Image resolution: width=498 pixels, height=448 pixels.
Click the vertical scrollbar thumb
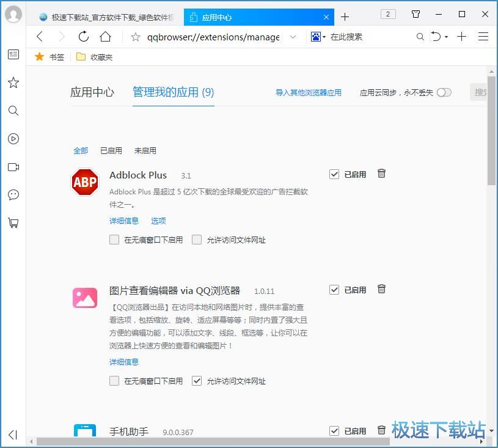pos(491,131)
